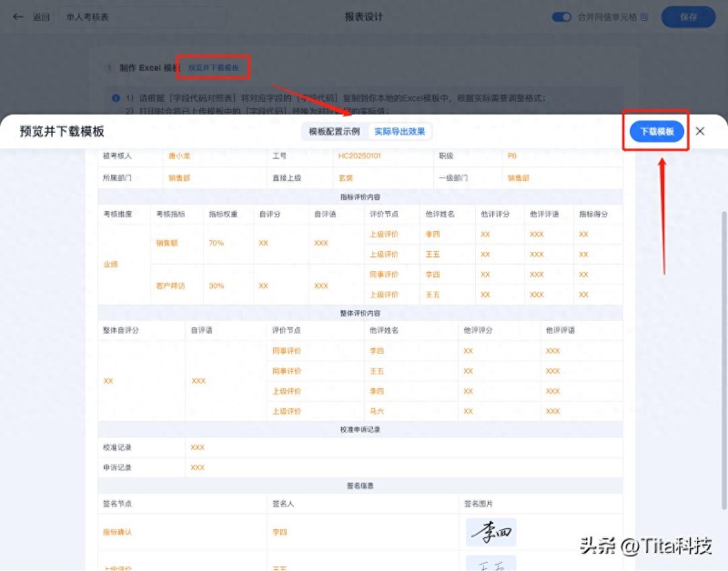Click the 报表设计 page title

click(x=363, y=17)
